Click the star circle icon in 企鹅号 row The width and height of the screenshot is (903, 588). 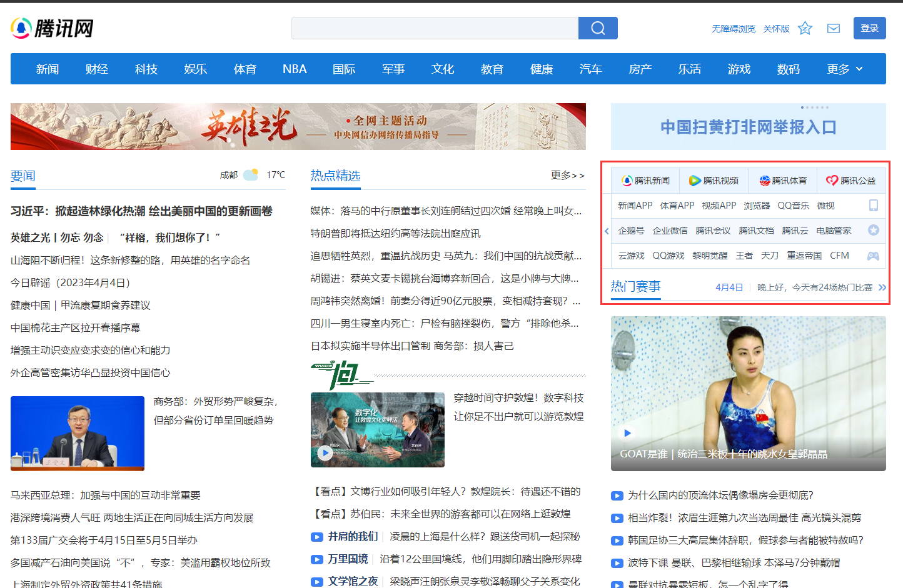tap(874, 231)
